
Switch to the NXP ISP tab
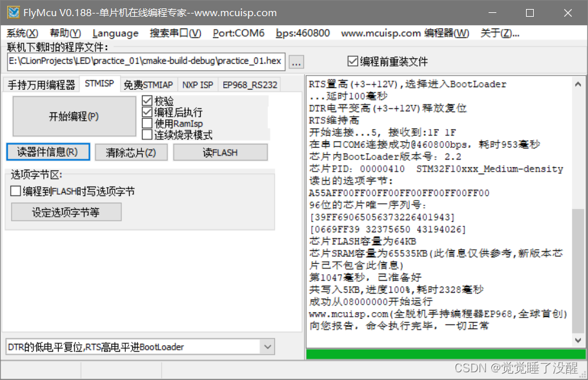coord(198,84)
